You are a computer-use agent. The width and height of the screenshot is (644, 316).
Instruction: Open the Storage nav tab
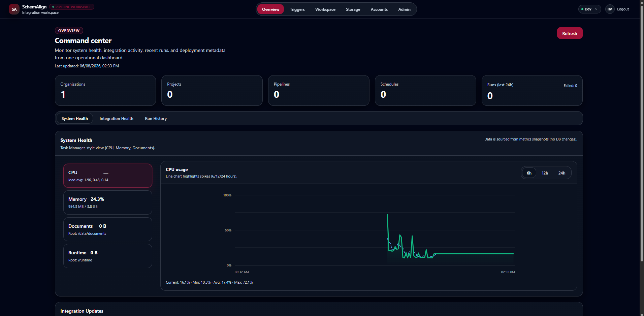(353, 9)
